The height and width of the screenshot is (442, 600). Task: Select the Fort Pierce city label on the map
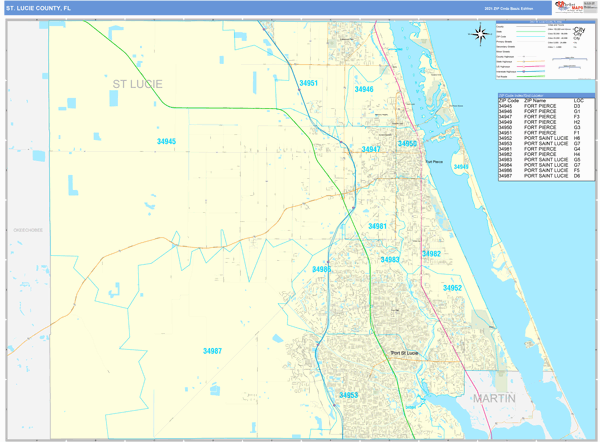[x=432, y=161]
